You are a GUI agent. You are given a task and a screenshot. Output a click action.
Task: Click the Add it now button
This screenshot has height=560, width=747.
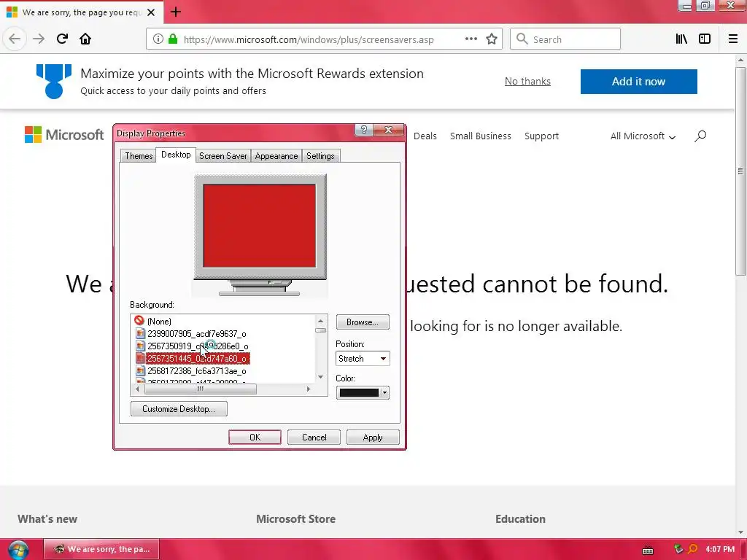pyautogui.click(x=638, y=82)
